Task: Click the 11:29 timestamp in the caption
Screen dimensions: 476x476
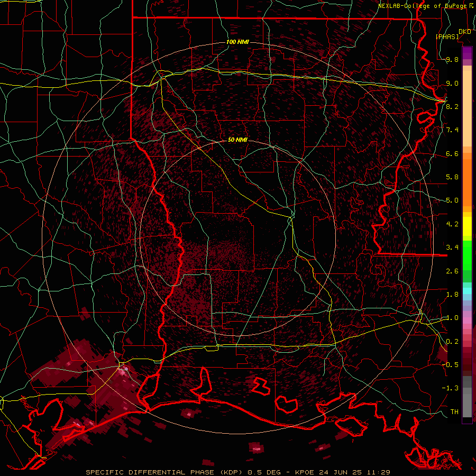Action: coord(379,472)
